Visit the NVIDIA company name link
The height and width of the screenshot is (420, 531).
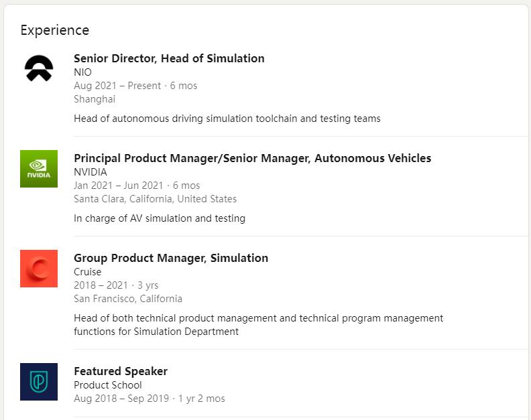click(x=90, y=172)
